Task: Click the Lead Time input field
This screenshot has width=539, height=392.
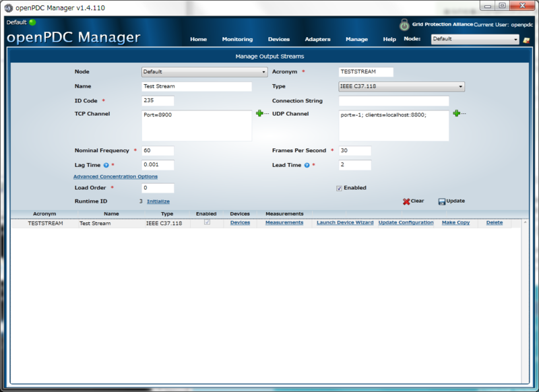Action: (355, 165)
